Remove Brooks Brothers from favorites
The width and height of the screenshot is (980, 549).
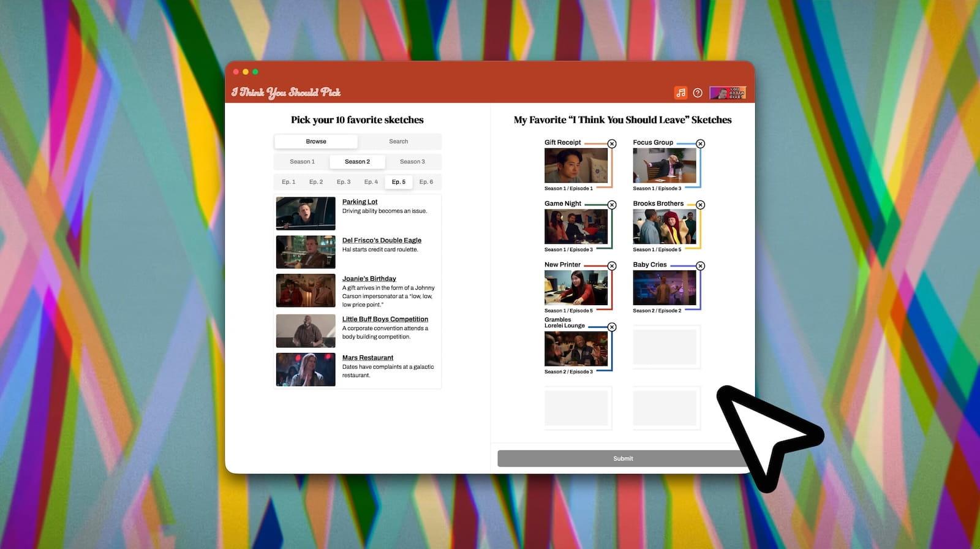tap(700, 205)
